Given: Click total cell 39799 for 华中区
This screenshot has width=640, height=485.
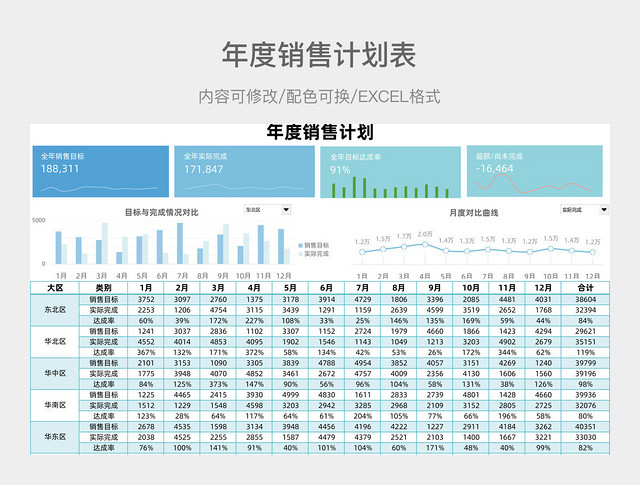Looking at the screenshot, I should pos(585,363).
